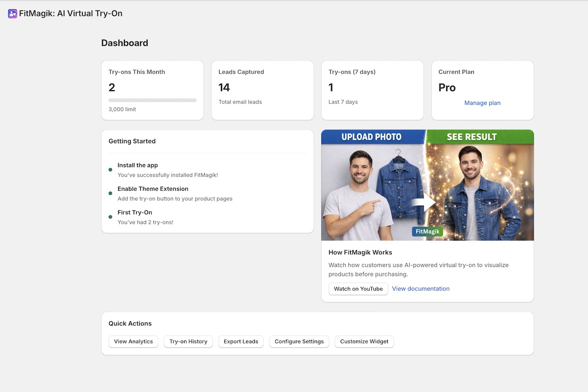
Task: Open the Customize Widget options
Action: [364, 342]
